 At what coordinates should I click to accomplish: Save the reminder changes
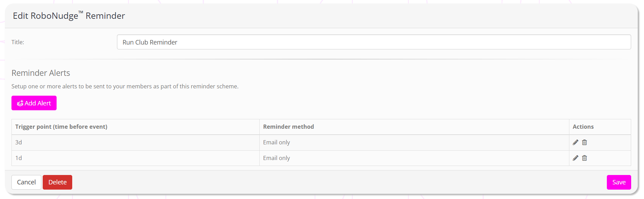(x=619, y=182)
